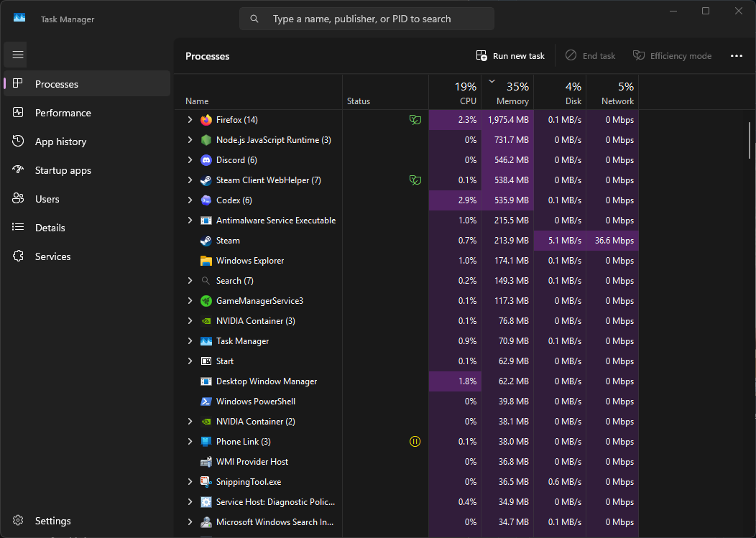Image resolution: width=756 pixels, height=538 pixels.
Task: Click the Start process icon
Action: [x=206, y=361]
